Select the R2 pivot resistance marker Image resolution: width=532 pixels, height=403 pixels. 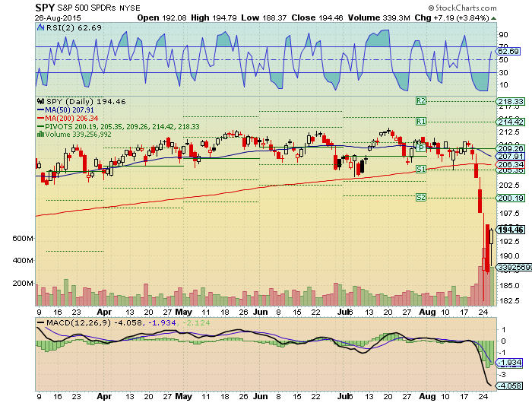click(421, 101)
